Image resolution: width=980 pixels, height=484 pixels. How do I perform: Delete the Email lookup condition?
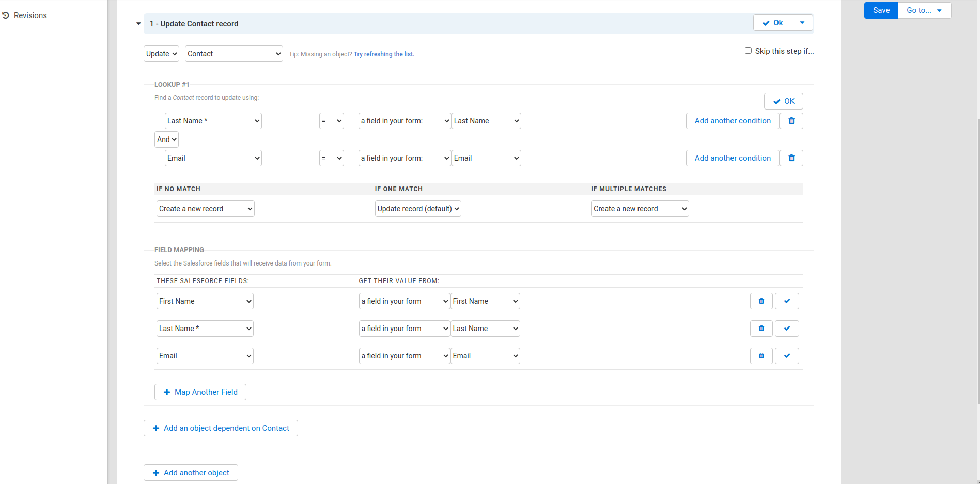point(791,158)
